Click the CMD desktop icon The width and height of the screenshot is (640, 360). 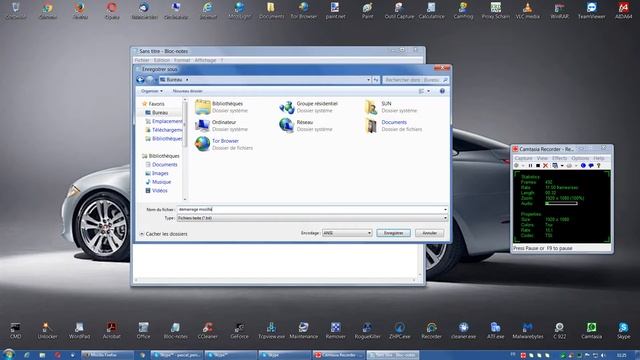16,331
